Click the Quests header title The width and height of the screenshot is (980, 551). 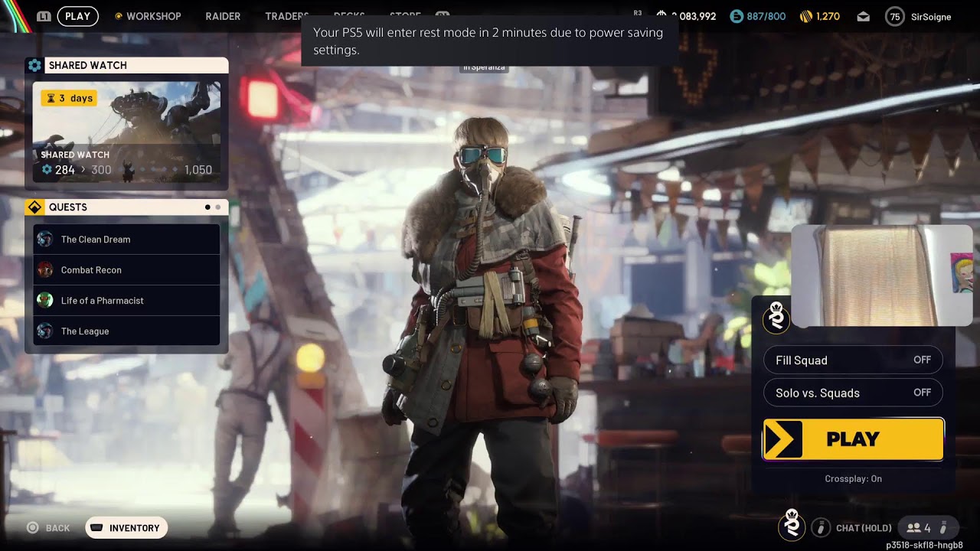point(68,207)
